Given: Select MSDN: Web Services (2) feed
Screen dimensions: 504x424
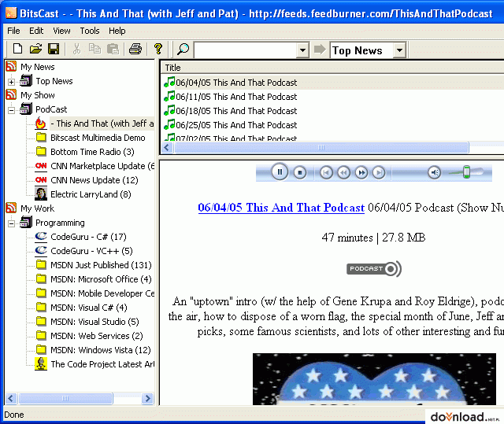Looking at the screenshot, I should tap(96, 335).
